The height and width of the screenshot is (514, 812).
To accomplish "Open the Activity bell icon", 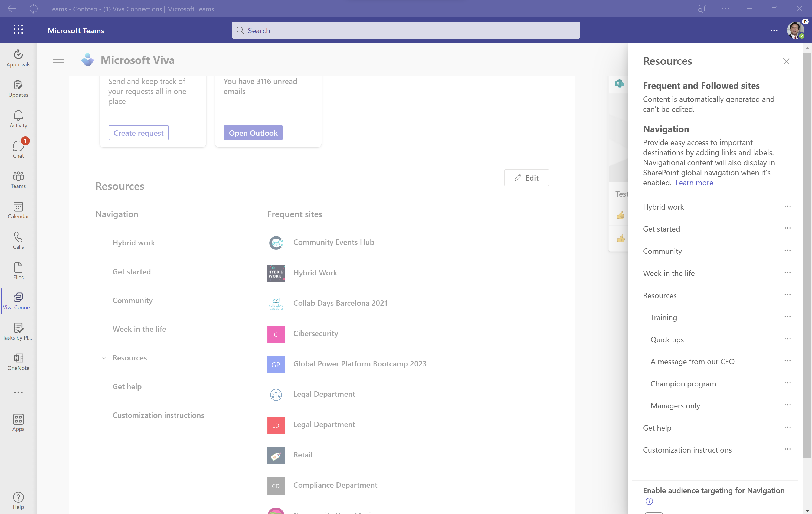I will click(18, 119).
